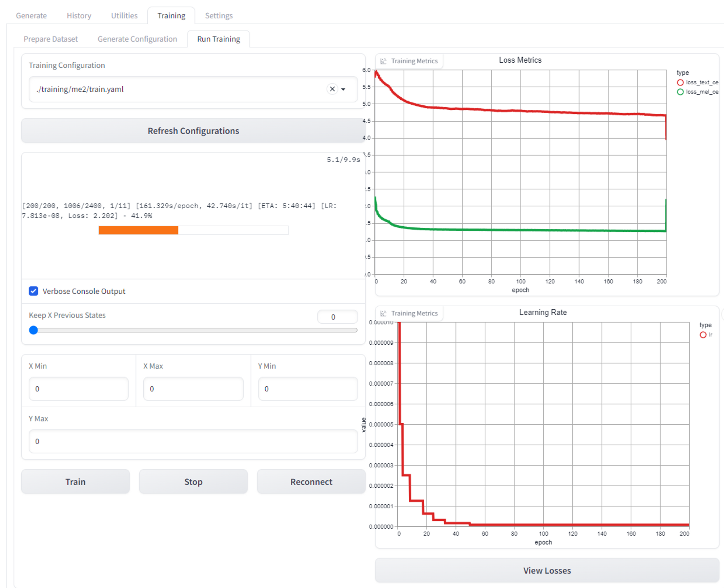Open the Utilities tab

coord(124,16)
